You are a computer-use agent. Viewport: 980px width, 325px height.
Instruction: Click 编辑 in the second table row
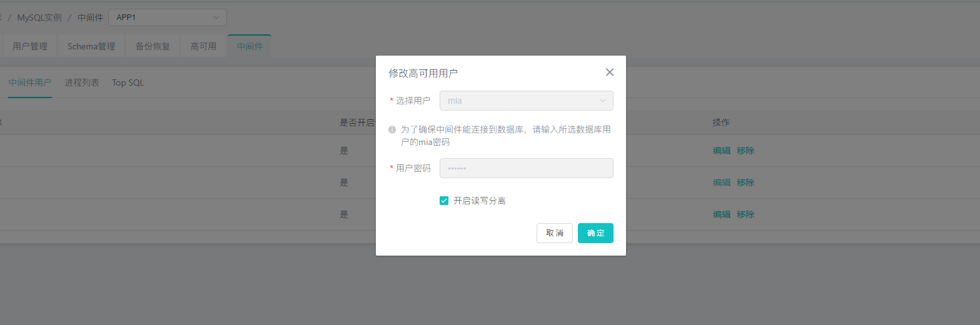click(722, 182)
